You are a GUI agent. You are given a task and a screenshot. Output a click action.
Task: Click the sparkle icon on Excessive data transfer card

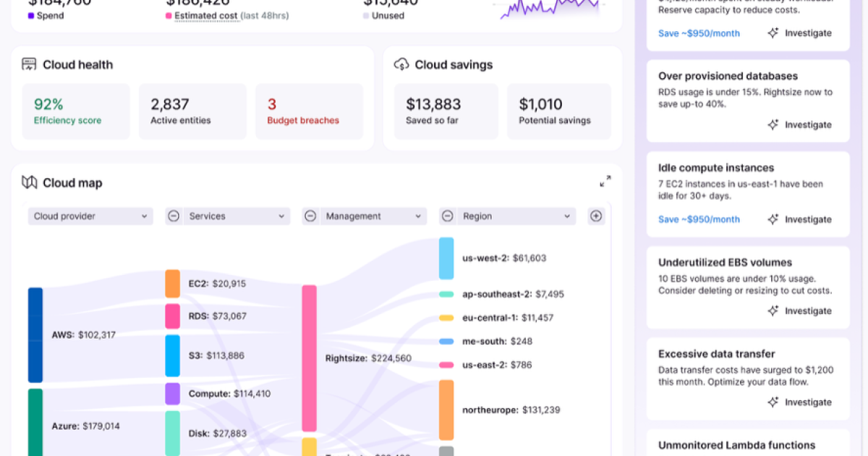pos(773,402)
